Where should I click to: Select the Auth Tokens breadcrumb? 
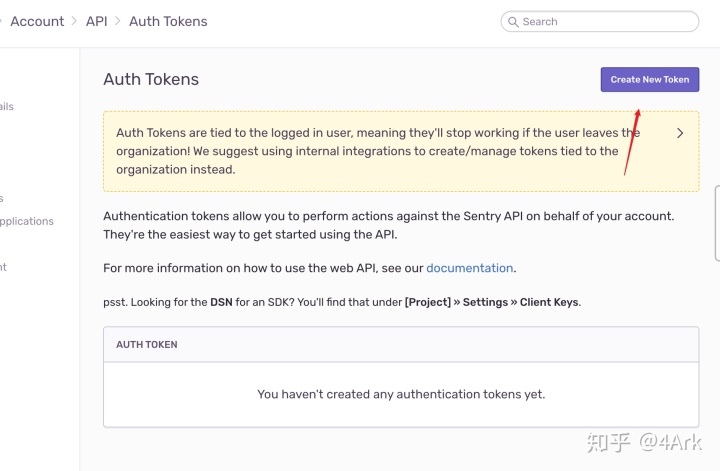(x=168, y=22)
